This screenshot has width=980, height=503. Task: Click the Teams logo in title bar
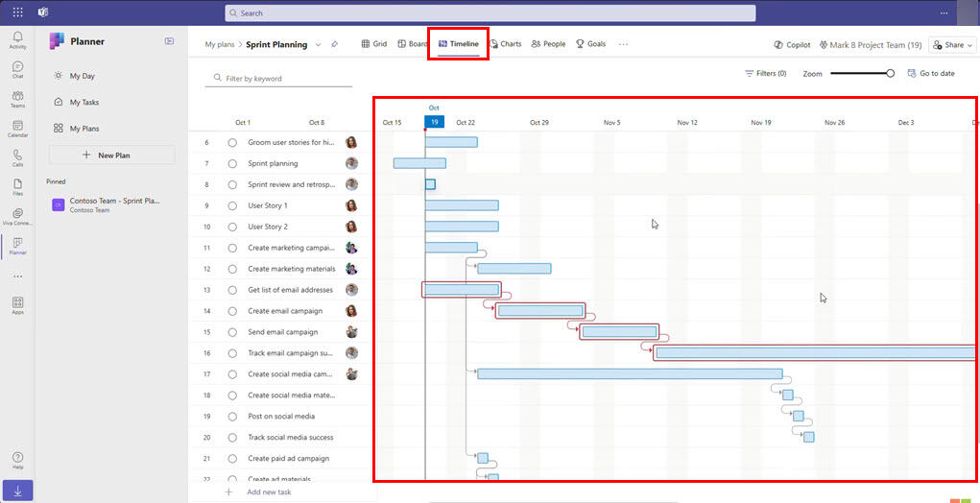pos(43,12)
